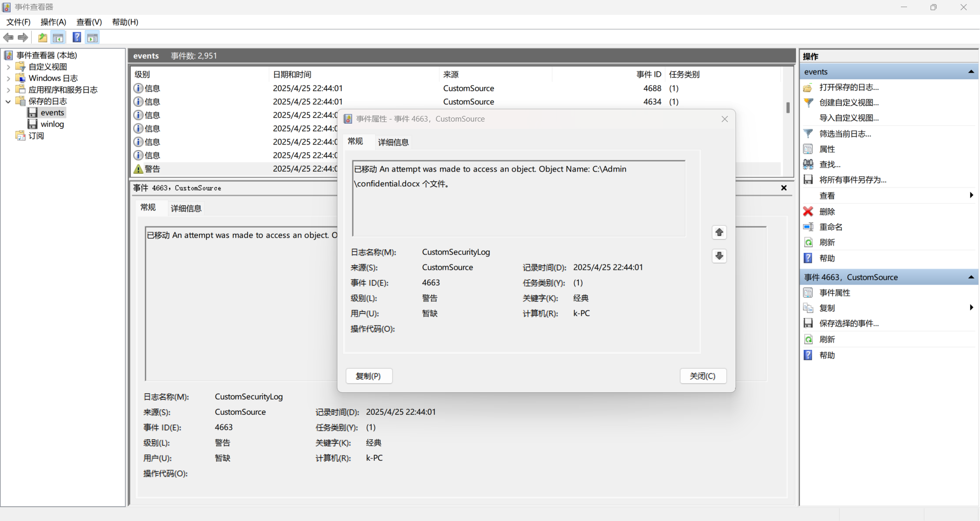This screenshot has width=980, height=521.
Task: Close the Event Properties dialog window
Action: (x=725, y=119)
